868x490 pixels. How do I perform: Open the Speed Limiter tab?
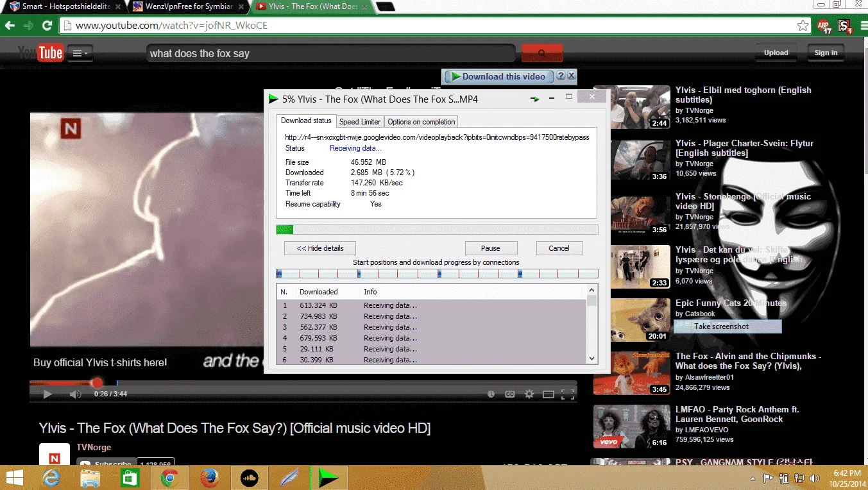tap(360, 122)
